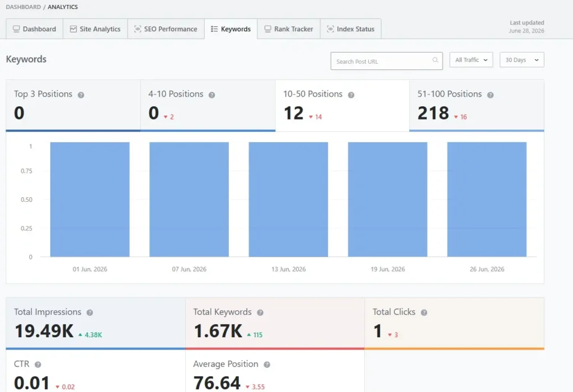Click the 115 keywords change indicator
573x392 pixels.
pyautogui.click(x=255, y=334)
